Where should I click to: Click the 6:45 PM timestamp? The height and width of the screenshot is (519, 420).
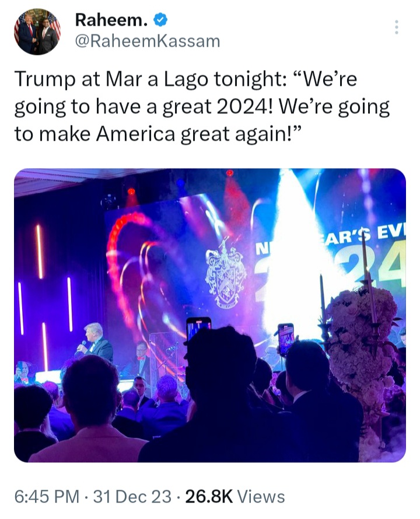point(47,496)
